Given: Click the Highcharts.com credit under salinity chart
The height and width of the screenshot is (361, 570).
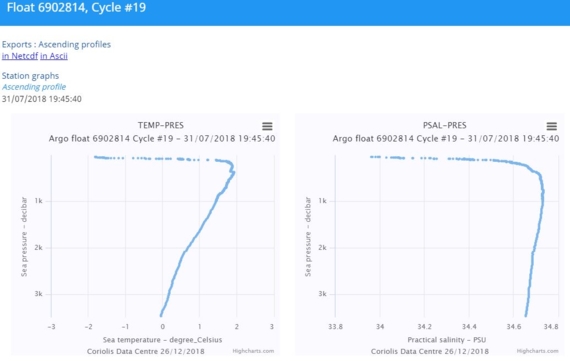Looking at the screenshot, I should (x=538, y=351).
